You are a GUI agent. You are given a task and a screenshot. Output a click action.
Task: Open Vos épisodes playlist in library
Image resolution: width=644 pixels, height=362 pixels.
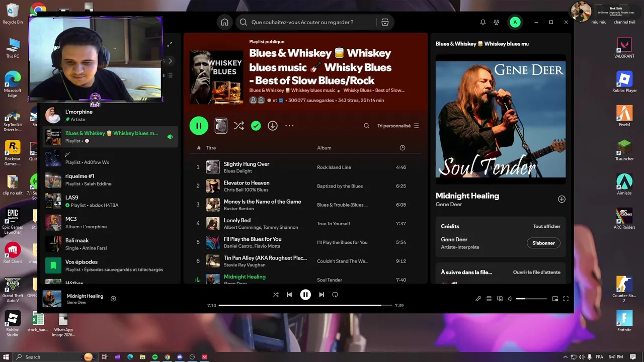click(110, 265)
